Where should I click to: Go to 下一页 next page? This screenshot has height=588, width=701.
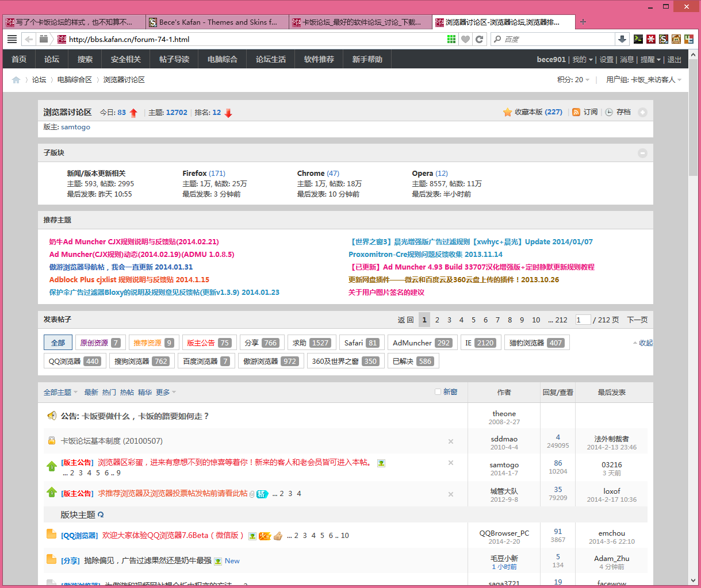637,320
